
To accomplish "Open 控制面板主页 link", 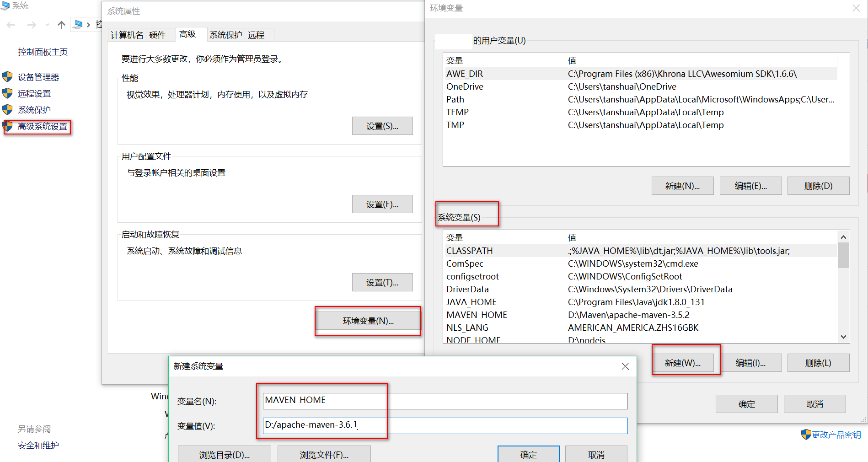I will [43, 52].
